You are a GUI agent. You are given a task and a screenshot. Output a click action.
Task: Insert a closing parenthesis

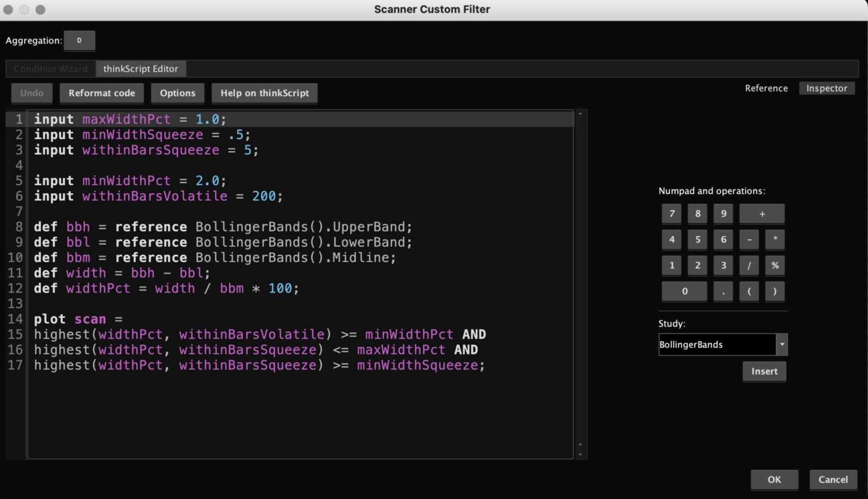point(775,292)
